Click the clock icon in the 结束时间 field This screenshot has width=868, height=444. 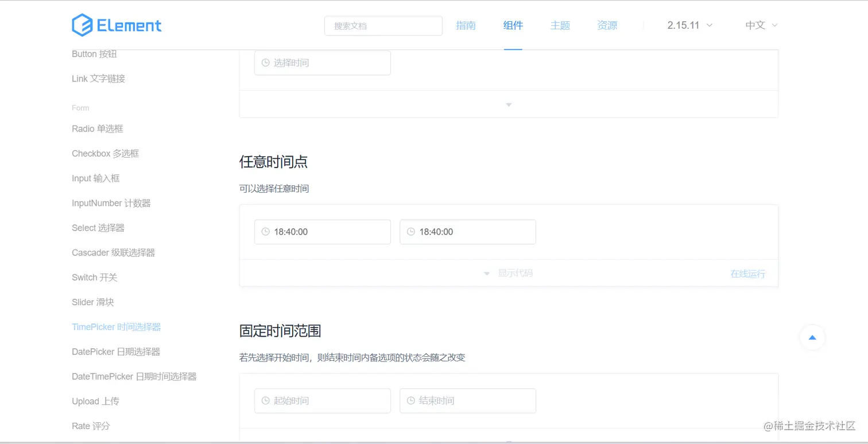point(410,400)
